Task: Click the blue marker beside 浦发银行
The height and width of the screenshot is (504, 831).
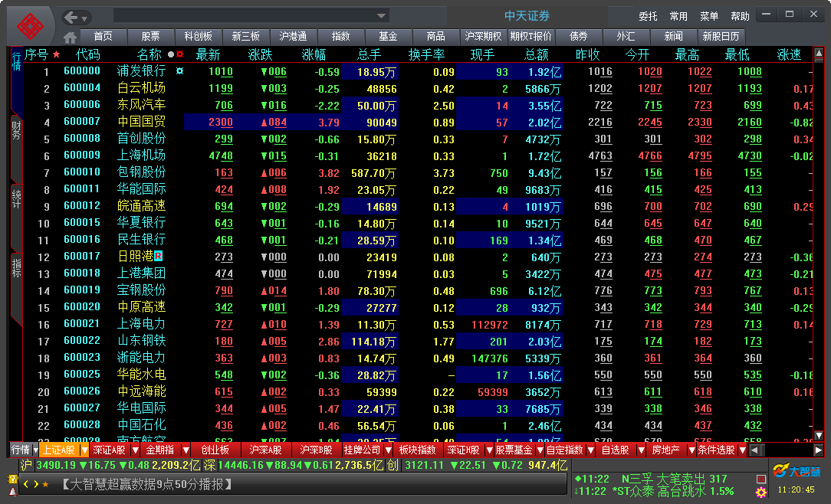Action: coord(179,71)
